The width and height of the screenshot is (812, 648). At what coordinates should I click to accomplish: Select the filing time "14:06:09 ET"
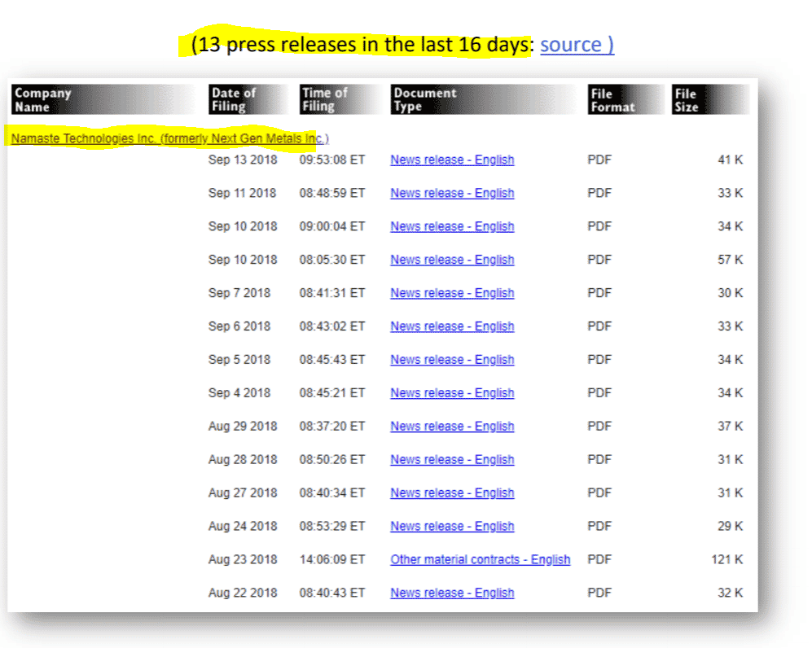(x=332, y=559)
